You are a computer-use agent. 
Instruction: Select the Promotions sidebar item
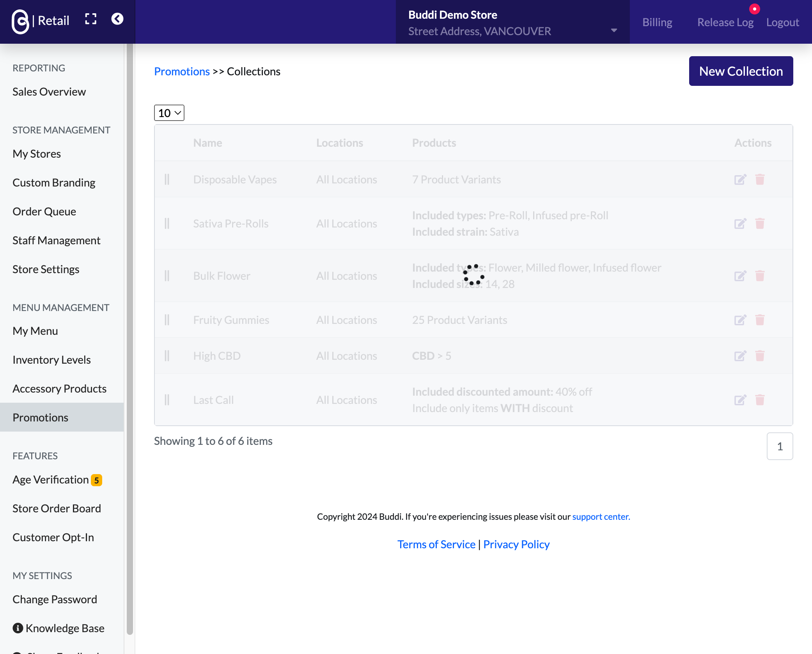(62, 418)
